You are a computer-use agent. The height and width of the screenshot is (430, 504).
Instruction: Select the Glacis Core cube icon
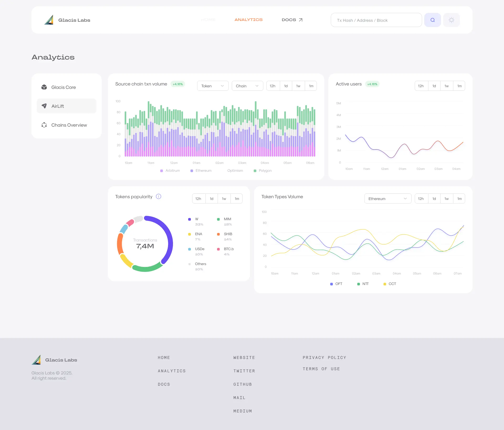point(44,87)
